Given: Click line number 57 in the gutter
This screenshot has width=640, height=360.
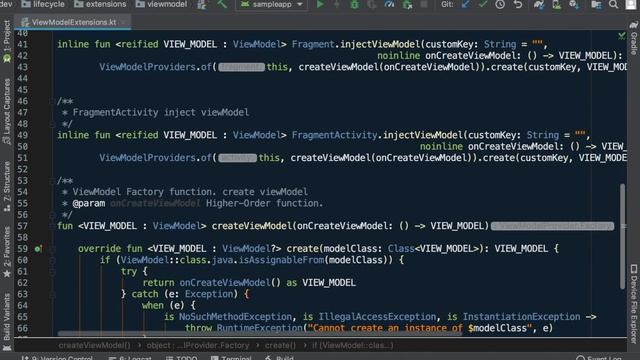Looking at the screenshot, I should pos(23,226).
